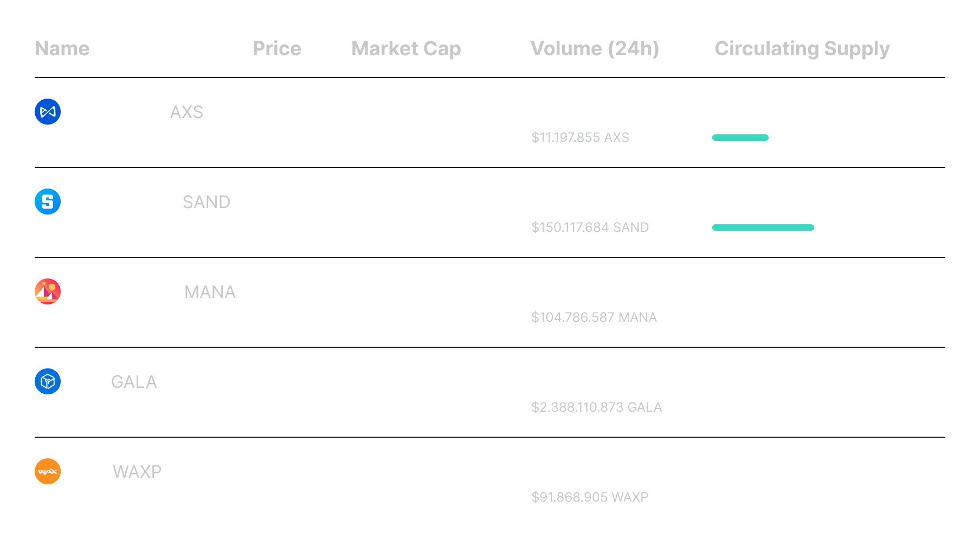The height and width of the screenshot is (545, 980).
Task: Click the $2.388.110.873 GALA volume value
Action: pyautogui.click(x=596, y=407)
